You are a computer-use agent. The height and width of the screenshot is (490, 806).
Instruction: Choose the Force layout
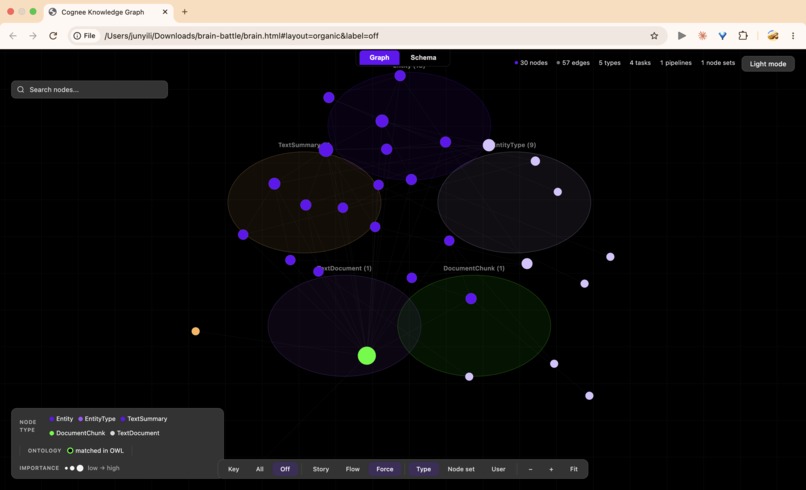coord(384,469)
